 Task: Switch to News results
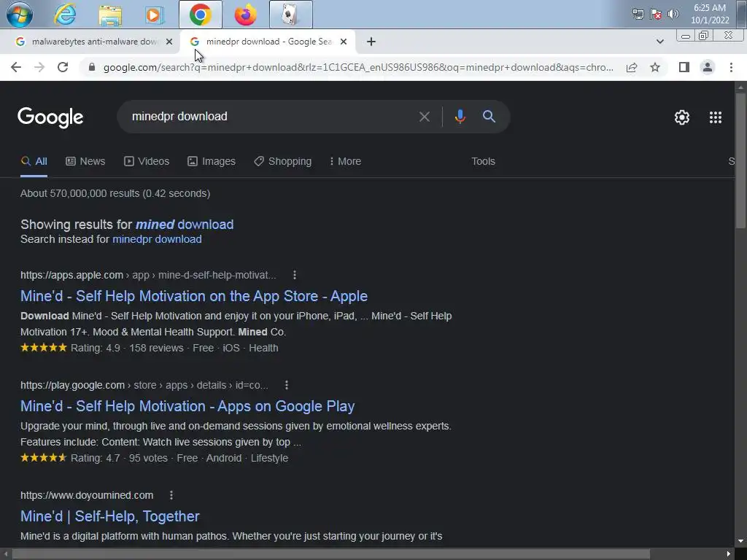(x=85, y=161)
